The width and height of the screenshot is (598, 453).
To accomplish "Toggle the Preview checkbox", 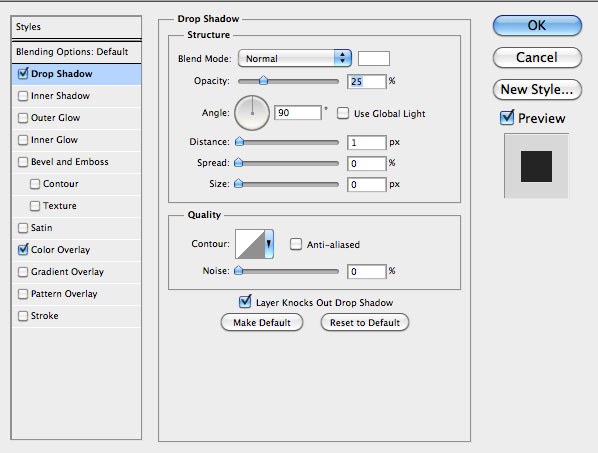I will tap(507, 118).
